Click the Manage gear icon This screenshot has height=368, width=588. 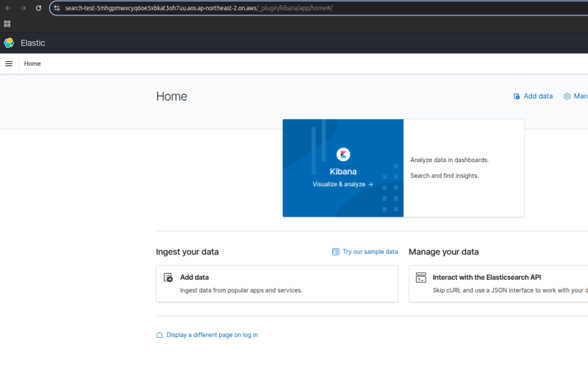(x=567, y=96)
